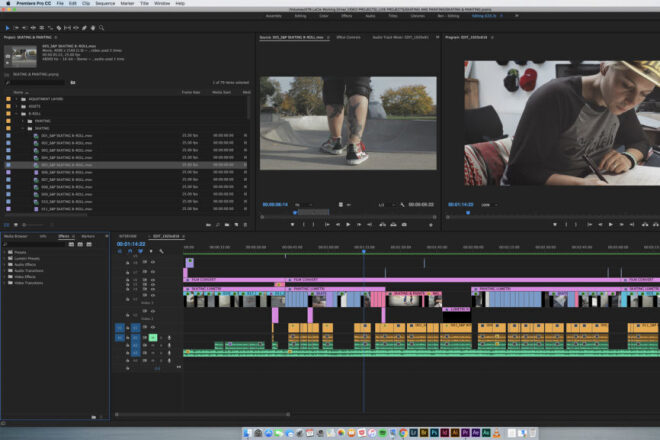Open the Sequence menu

(x=105, y=3)
